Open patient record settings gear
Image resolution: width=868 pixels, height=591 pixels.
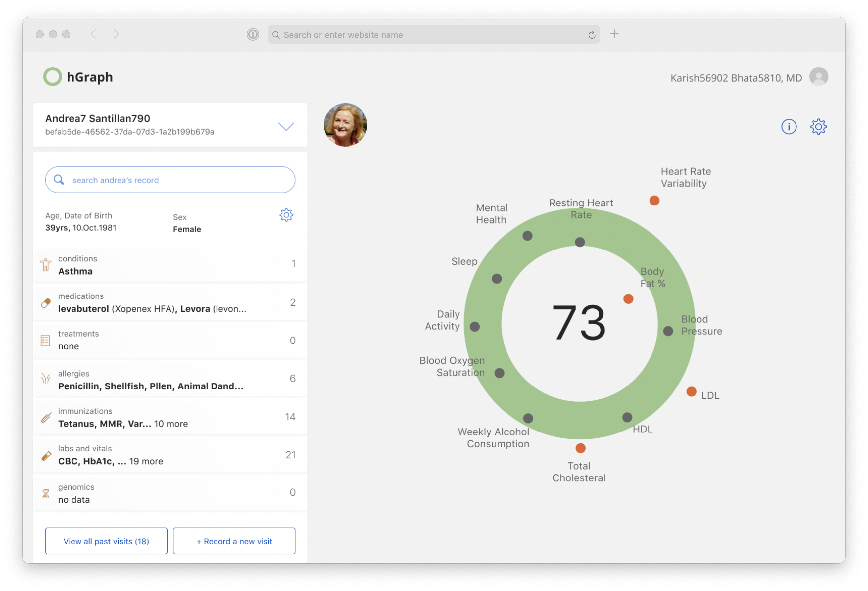click(x=287, y=215)
